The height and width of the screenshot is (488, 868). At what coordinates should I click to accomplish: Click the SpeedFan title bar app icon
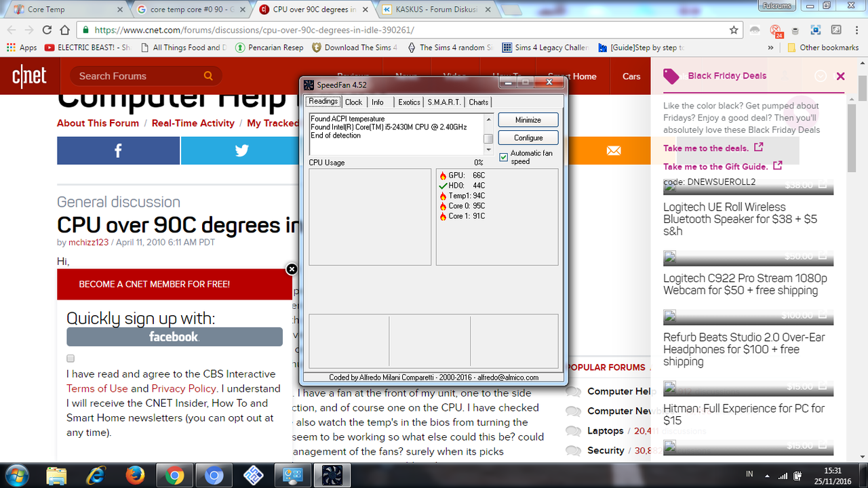pyautogui.click(x=309, y=85)
